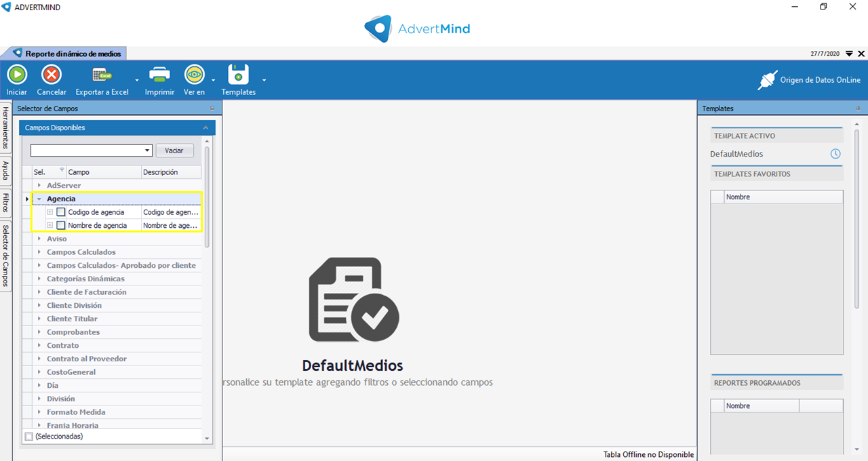Click the red Cancelar icon
This screenshot has height=461, width=868.
coord(52,74)
